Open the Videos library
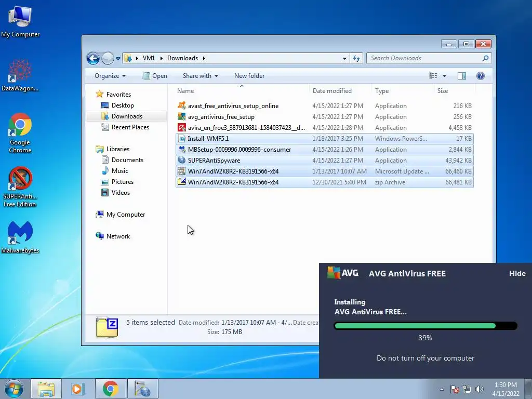 point(116,192)
